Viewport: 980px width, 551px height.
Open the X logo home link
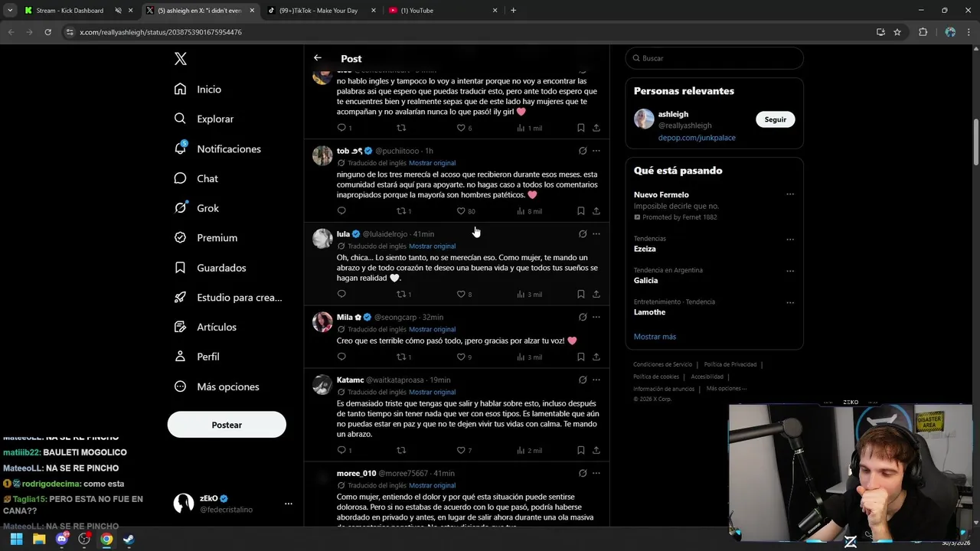(181, 59)
